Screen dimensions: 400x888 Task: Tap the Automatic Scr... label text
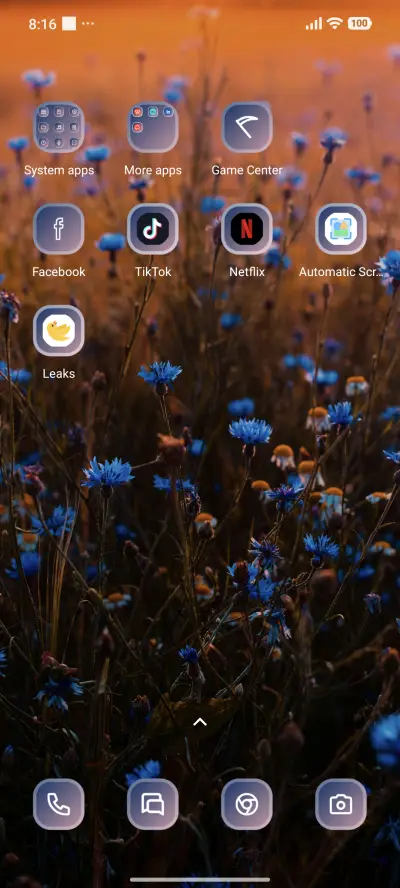click(341, 272)
